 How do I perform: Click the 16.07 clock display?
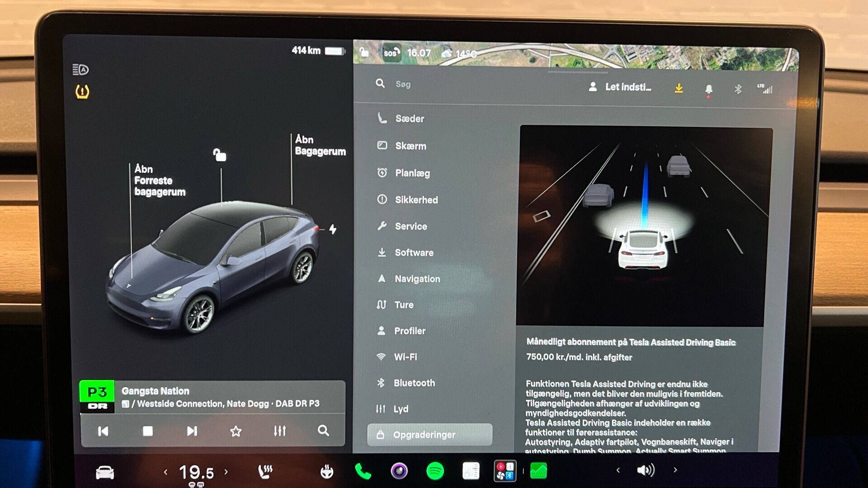[x=419, y=53]
